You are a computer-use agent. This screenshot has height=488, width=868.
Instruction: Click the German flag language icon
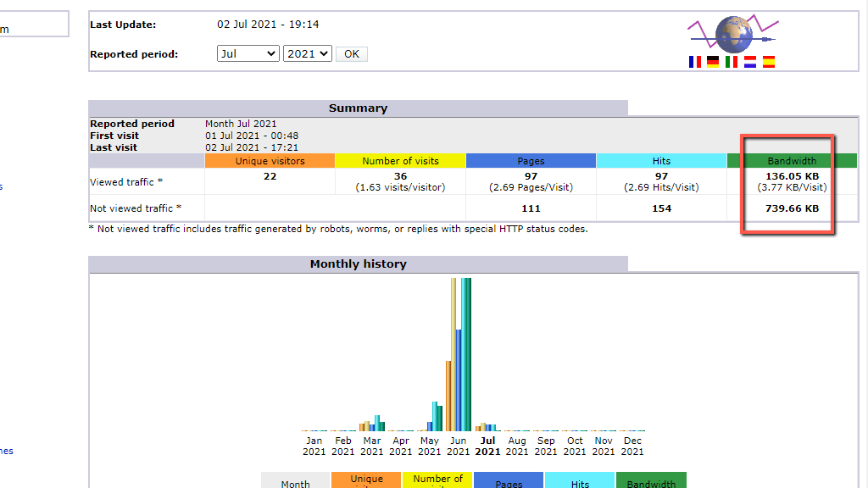point(713,62)
